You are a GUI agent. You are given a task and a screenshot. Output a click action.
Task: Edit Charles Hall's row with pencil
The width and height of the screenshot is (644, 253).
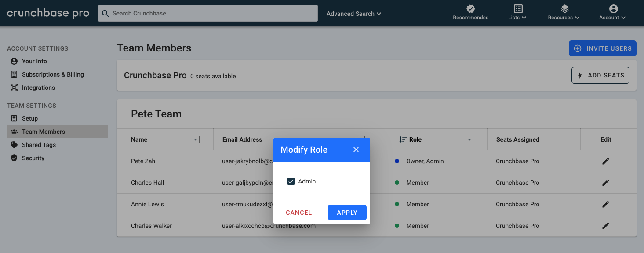606,183
